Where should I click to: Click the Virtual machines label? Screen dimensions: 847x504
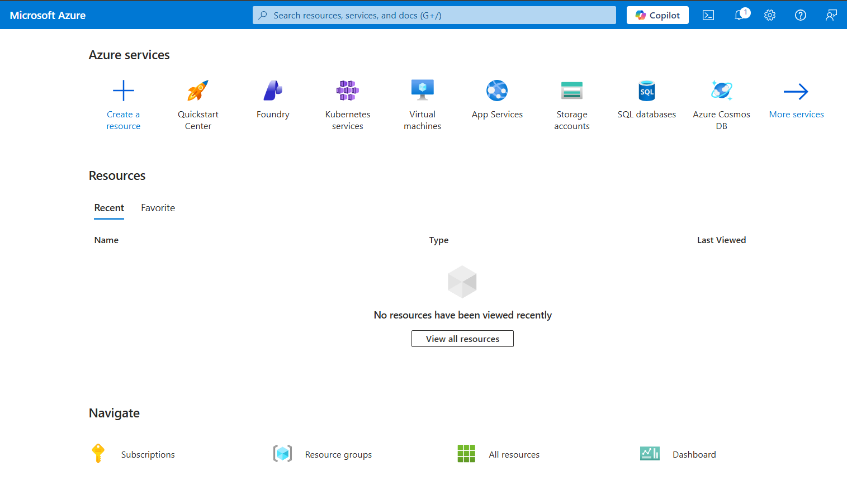coord(423,120)
